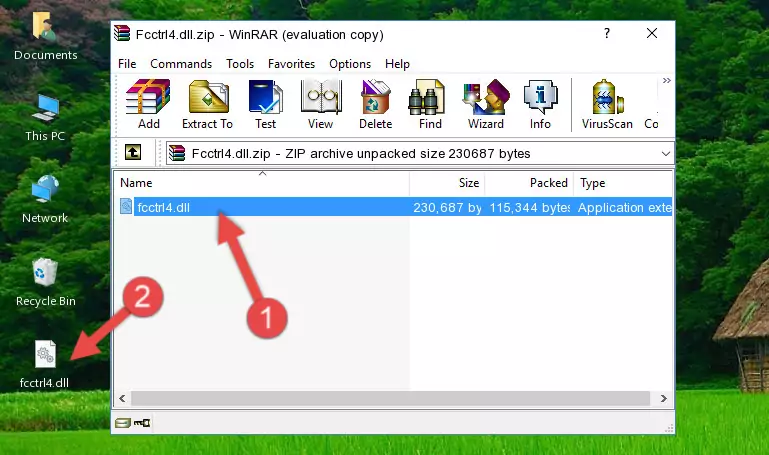This screenshot has height=455, width=769.
Task: Click the Delete toolbar icon
Action: pyautogui.click(x=376, y=104)
